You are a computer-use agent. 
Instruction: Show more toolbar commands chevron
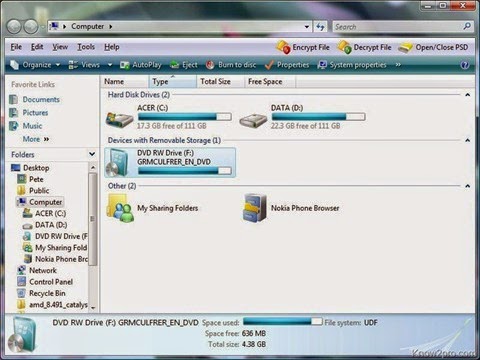pyautogui.click(x=398, y=65)
